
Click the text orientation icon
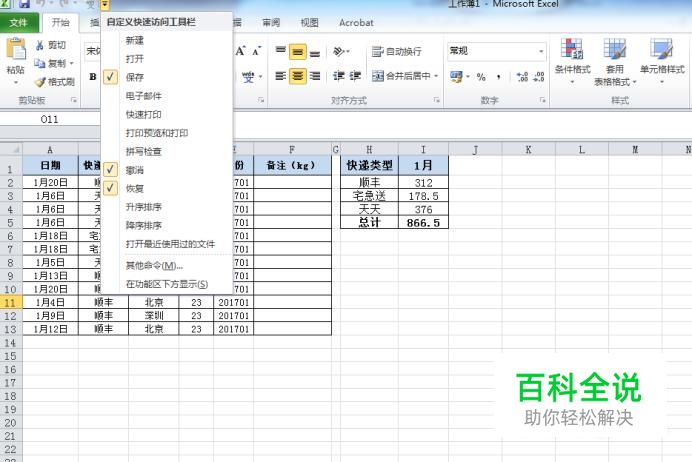[x=339, y=52]
